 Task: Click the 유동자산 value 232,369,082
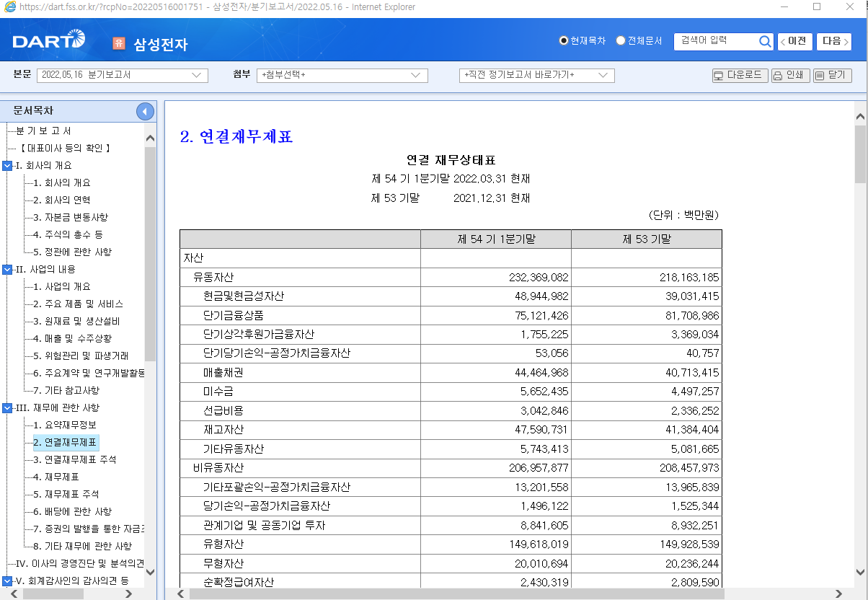pyautogui.click(x=539, y=278)
